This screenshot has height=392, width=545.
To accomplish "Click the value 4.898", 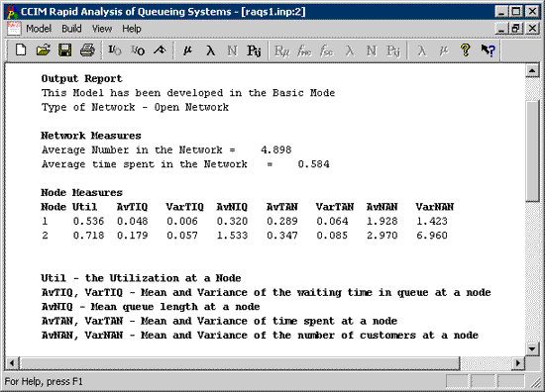I will tap(276, 149).
